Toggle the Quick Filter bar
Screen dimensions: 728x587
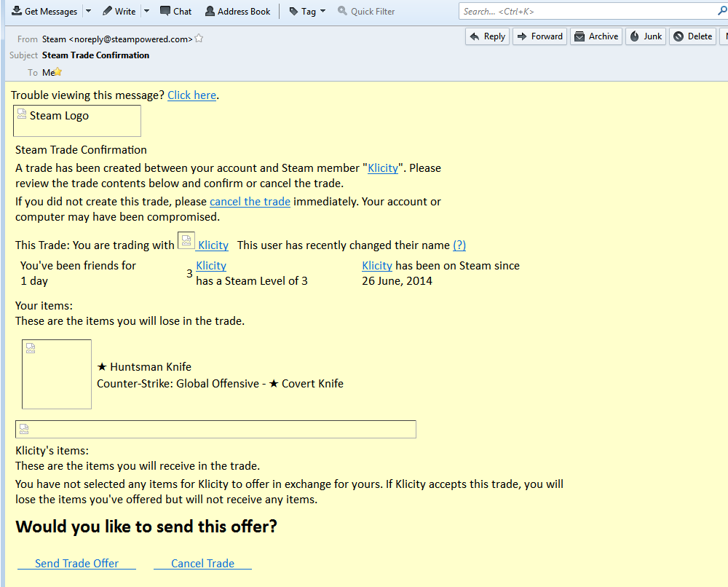point(366,12)
